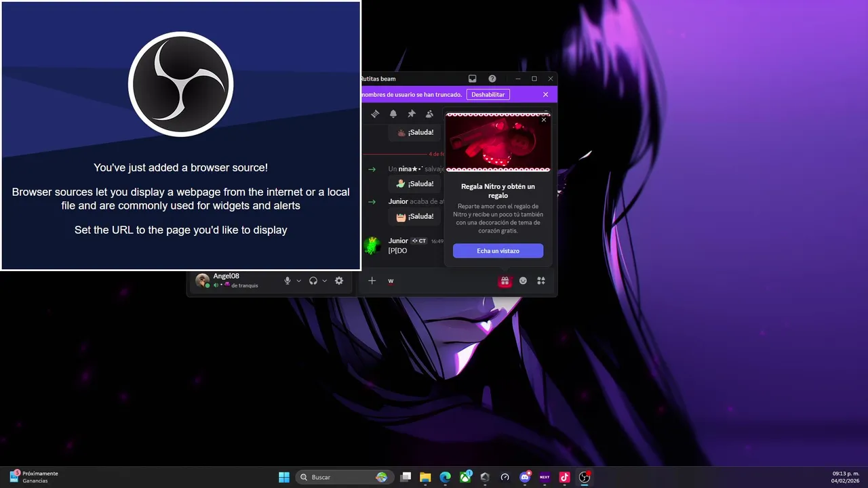Click the Deshabilitar button in purple banner

tap(488, 94)
